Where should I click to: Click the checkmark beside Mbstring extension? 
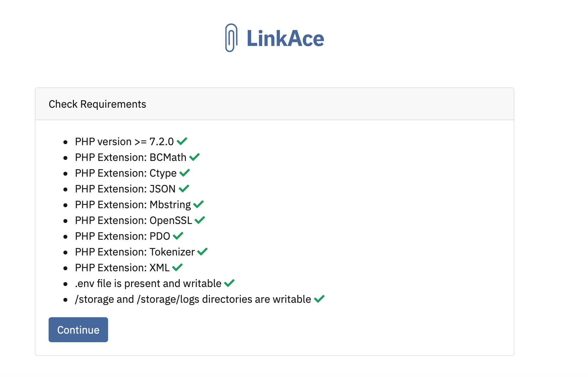pyautogui.click(x=198, y=204)
